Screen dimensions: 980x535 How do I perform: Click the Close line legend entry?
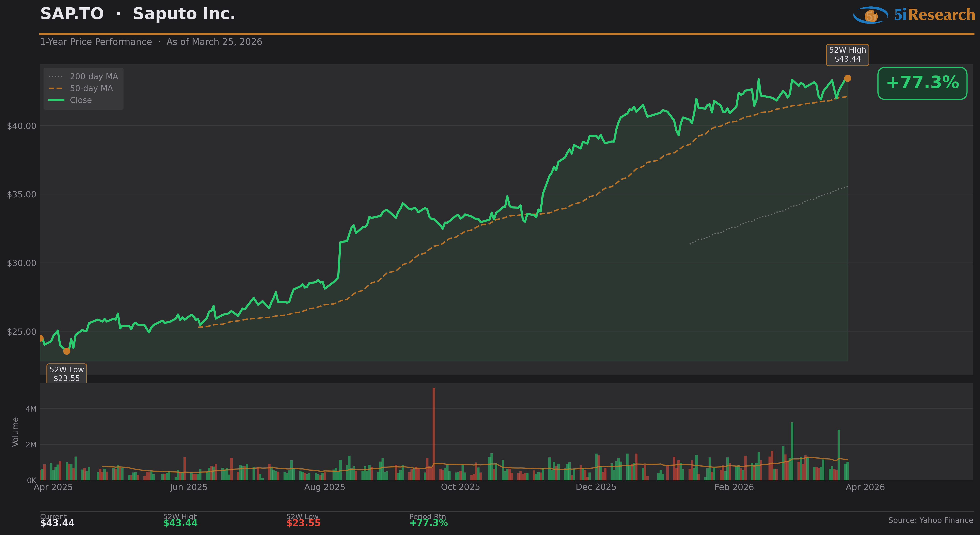(x=81, y=100)
